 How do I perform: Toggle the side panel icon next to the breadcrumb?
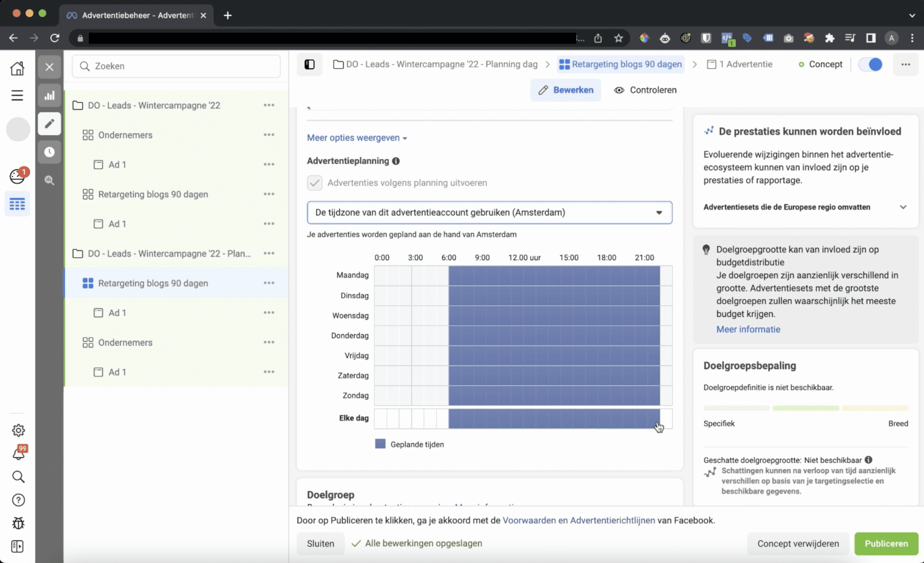coord(310,64)
